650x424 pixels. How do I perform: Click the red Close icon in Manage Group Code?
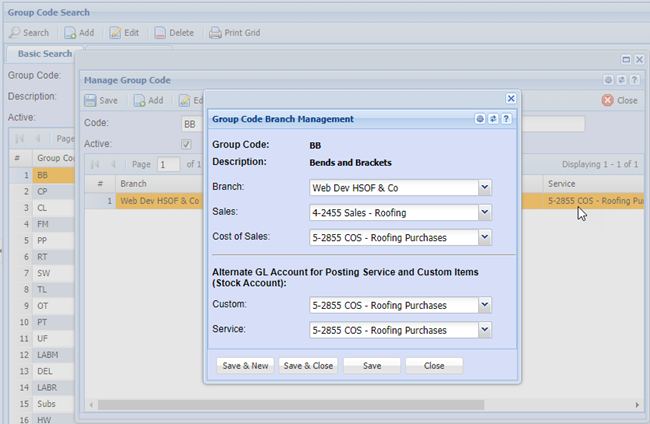pyautogui.click(x=607, y=100)
